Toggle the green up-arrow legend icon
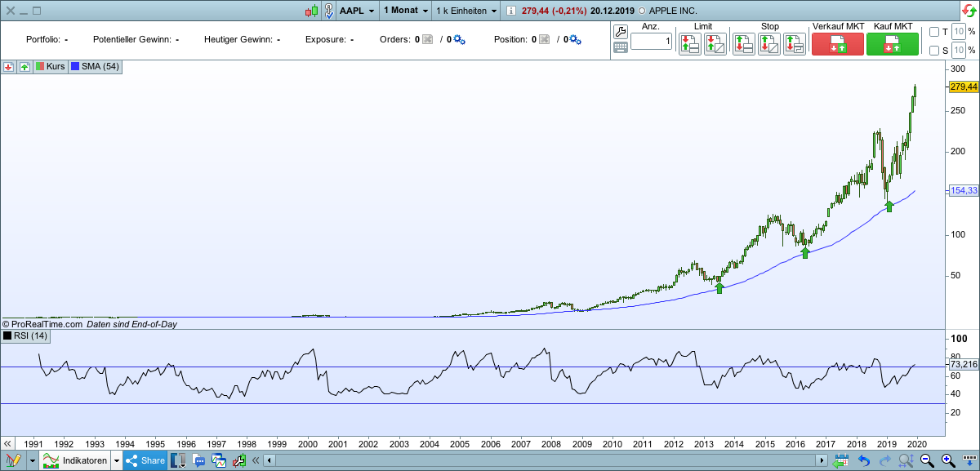Image resolution: width=980 pixels, height=471 pixels. click(x=24, y=66)
